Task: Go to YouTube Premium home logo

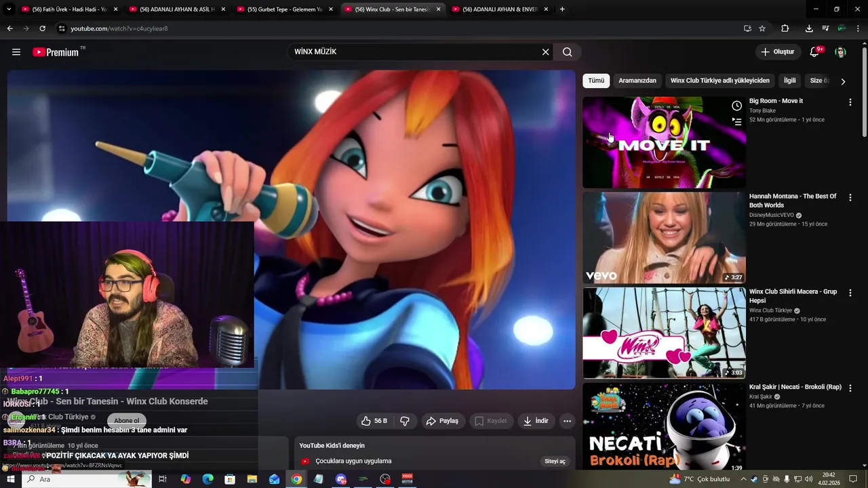Action: pyautogui.click(x=56, y=52)
